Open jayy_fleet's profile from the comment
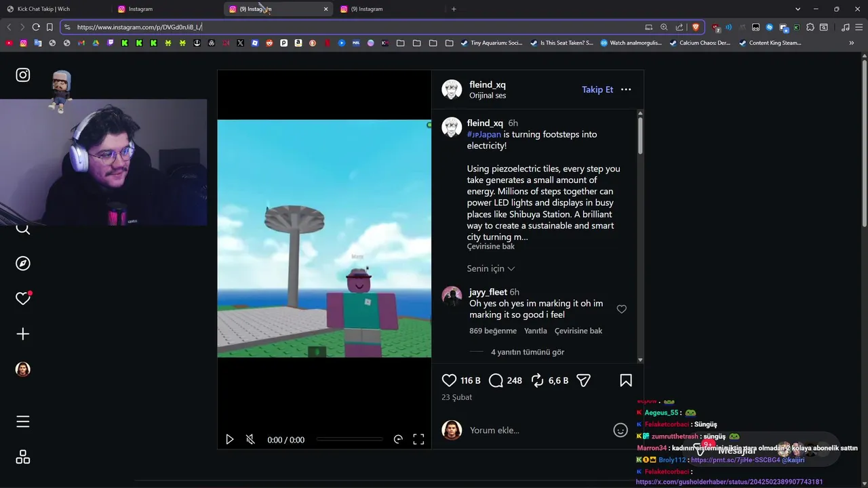 [x=488, y=292]
